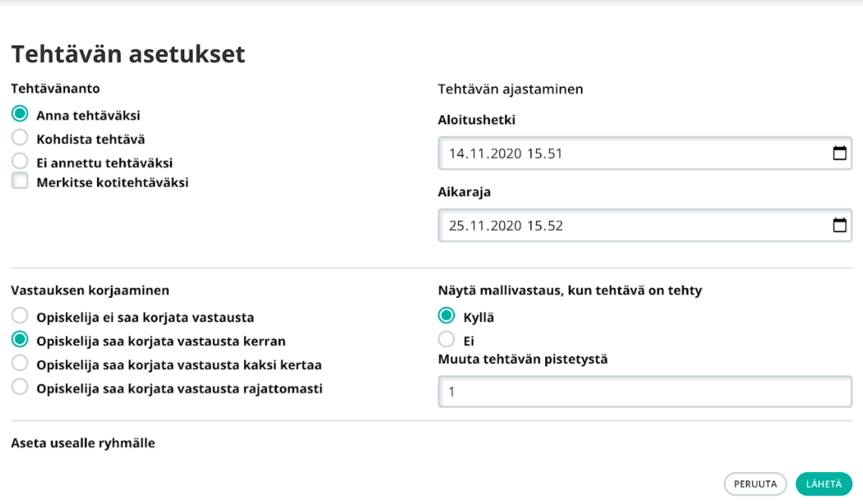Click the Aikaraja deadline date field
The height and width of the screenshot is (504, 863).
coord(629,226)
